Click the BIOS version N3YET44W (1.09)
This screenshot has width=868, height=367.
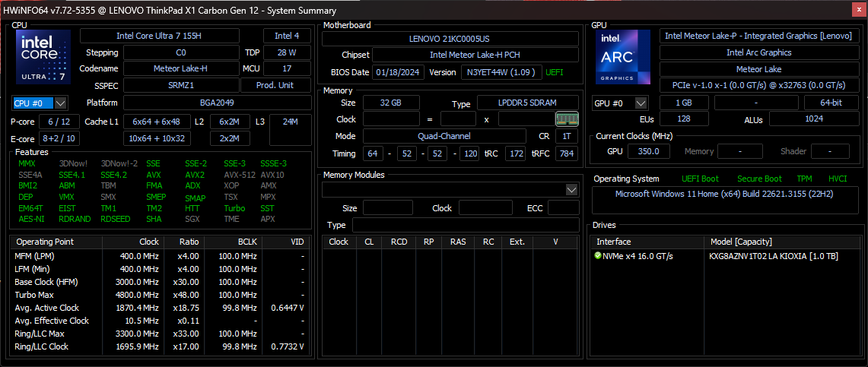coord(501,72)
